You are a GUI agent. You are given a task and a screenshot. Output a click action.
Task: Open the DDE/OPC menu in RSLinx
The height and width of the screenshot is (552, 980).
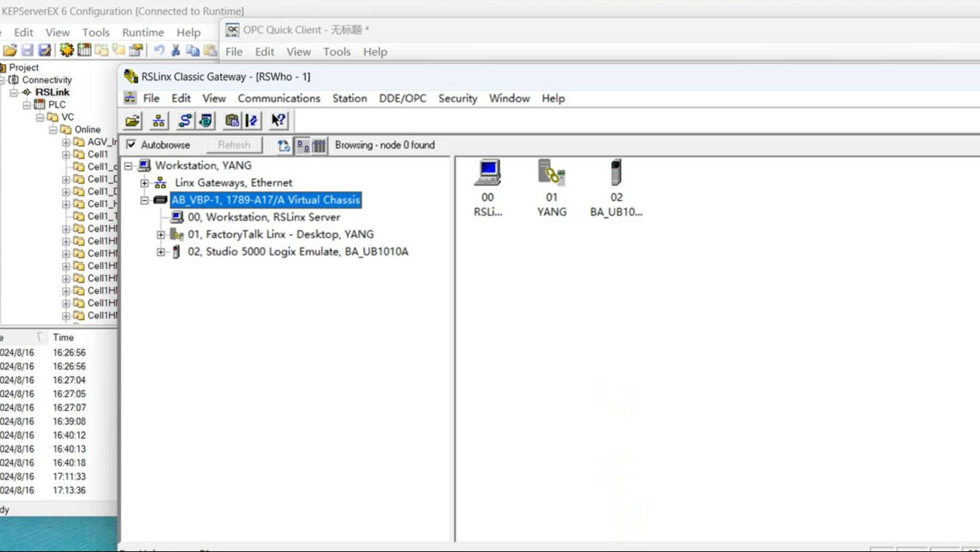[x=403, y=98]
